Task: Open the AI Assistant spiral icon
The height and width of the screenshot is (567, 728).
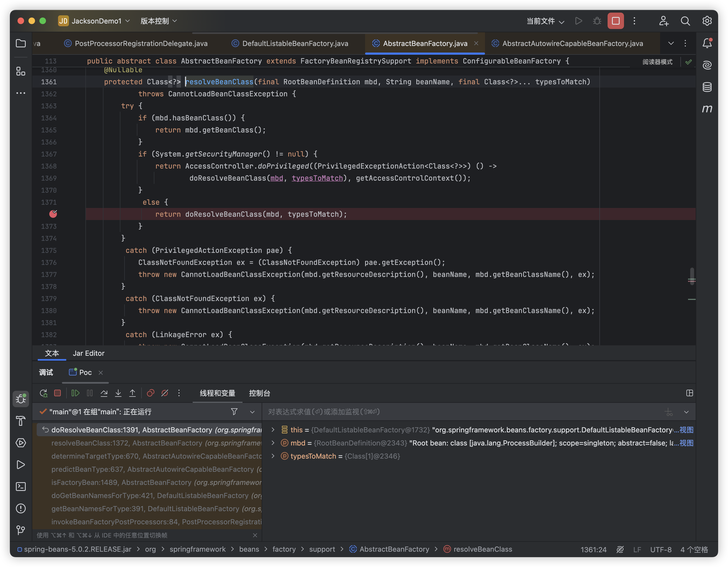Action: click(707, 65)
